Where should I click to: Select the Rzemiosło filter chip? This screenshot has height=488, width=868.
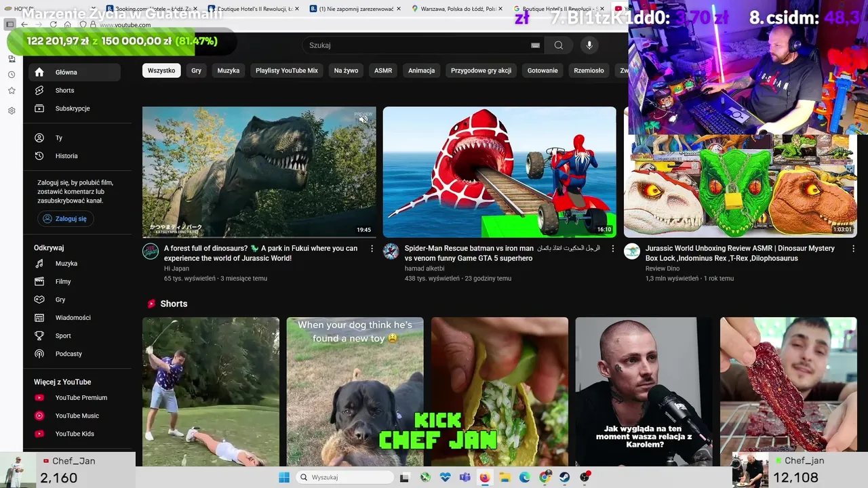[x=589, y=70]
